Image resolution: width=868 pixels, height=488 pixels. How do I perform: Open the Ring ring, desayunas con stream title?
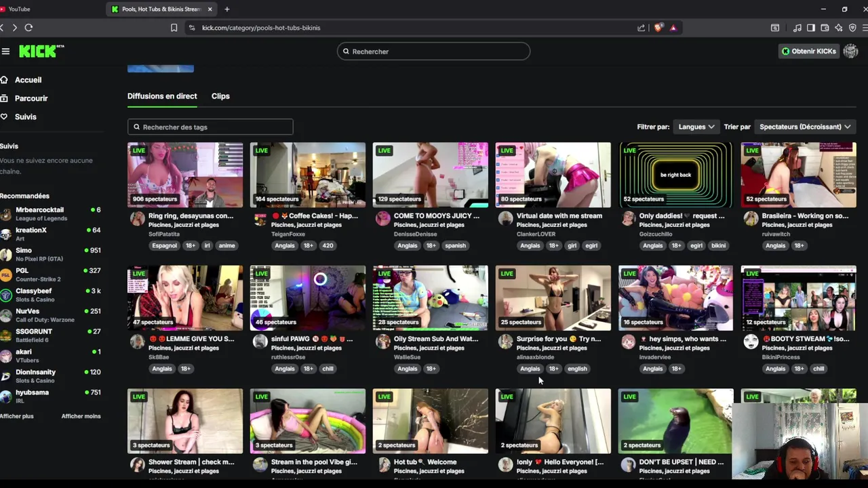pyautogui.click(x=191, y=216)
